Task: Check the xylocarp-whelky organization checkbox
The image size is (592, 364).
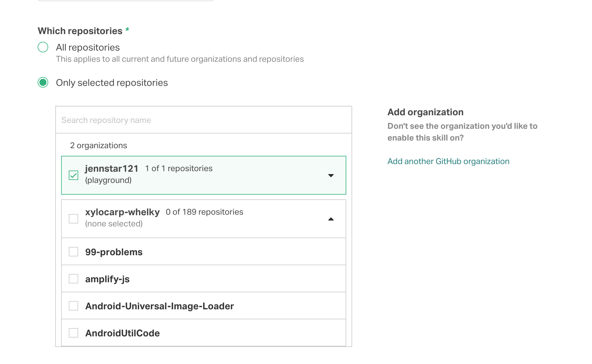Action: click(73, 219)
